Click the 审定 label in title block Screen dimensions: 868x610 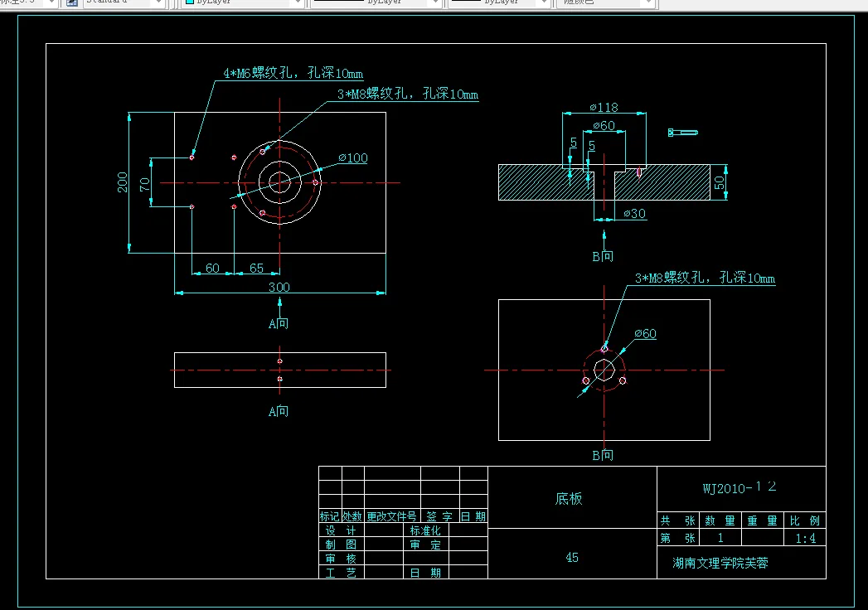click(x=425, y=545)
